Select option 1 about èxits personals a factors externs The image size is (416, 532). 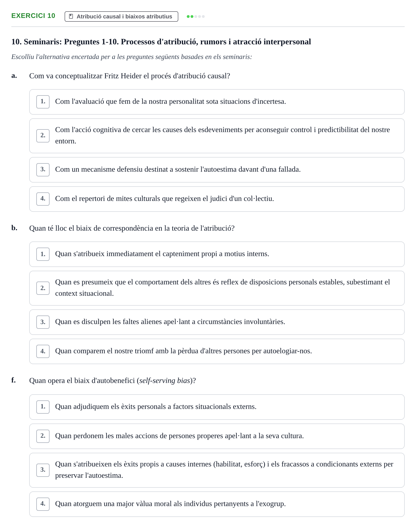pyautogui.click(x=217, y=407)
